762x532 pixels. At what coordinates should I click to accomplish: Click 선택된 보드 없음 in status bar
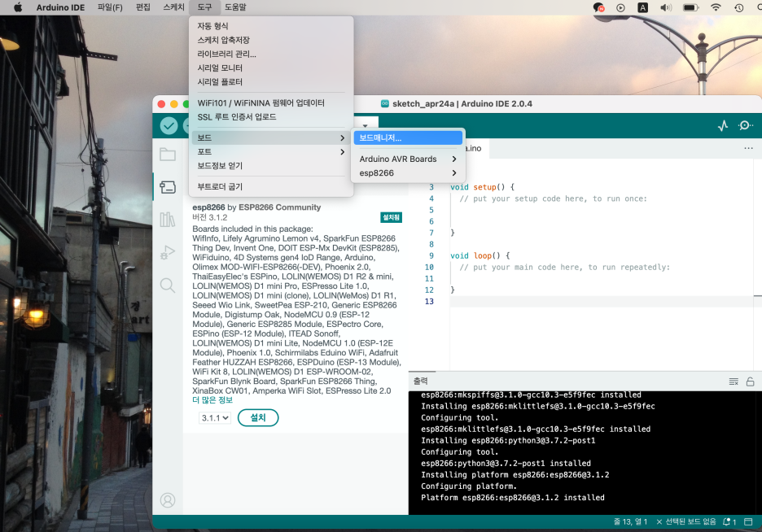tap(685, 521)
